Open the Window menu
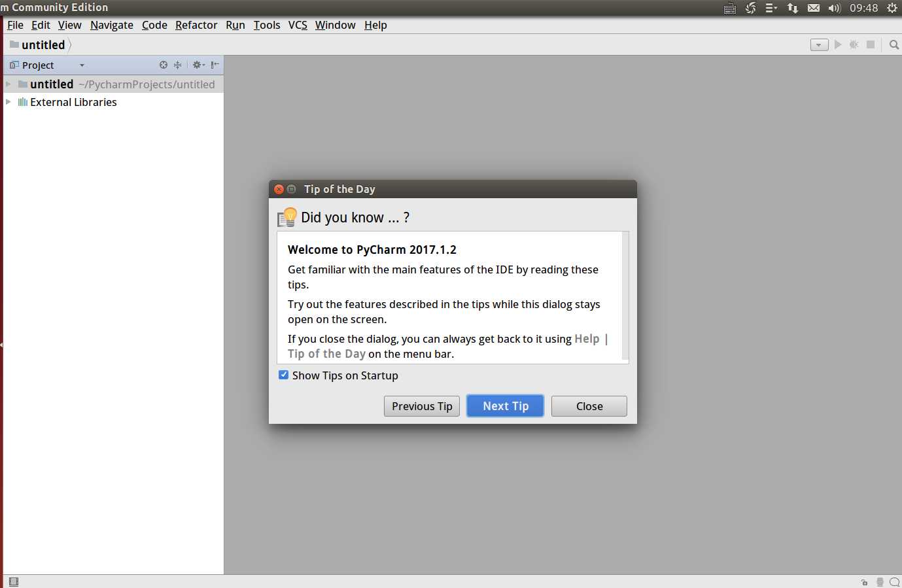The image size is (902, 588). 335,25
